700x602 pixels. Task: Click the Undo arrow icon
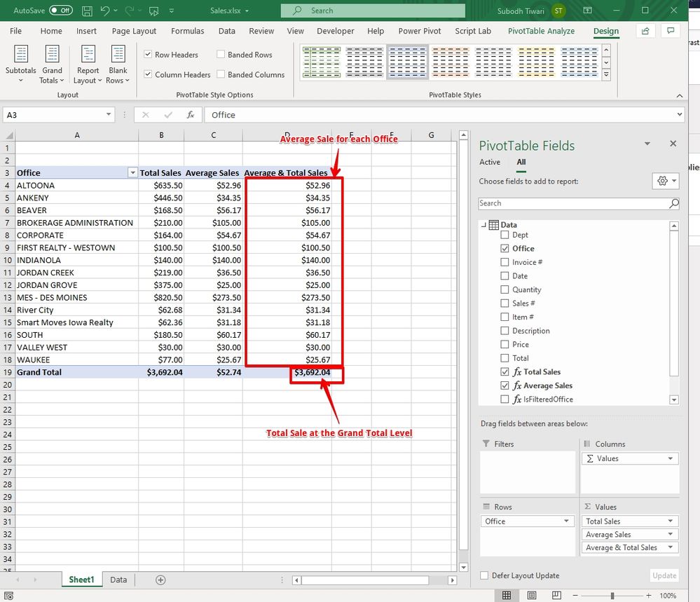coord(105,11)
